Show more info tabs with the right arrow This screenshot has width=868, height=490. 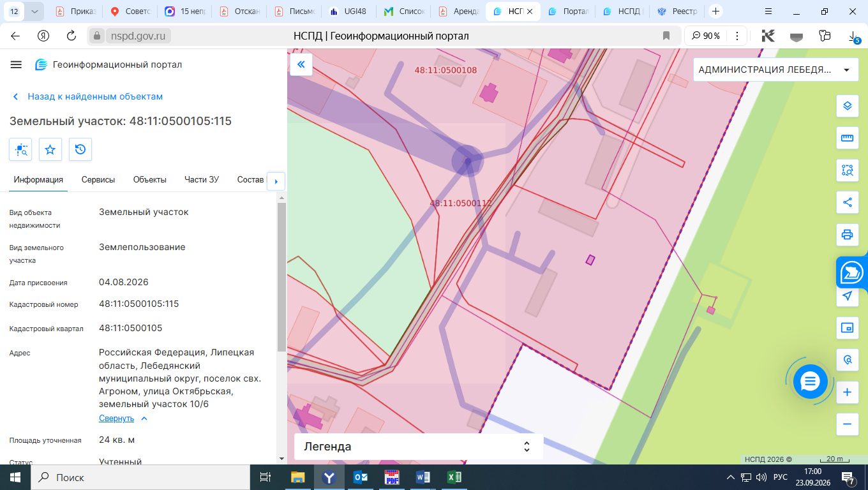(276, 181)
